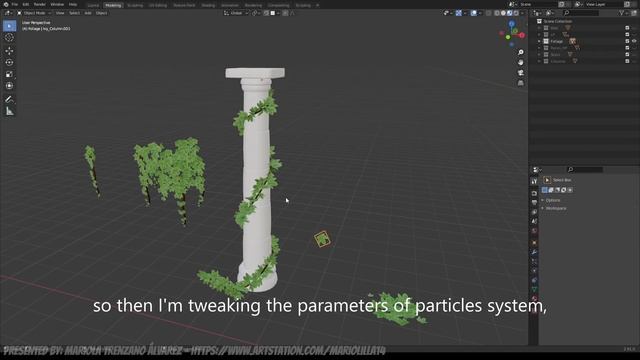Viewport: 640px width, 360px height.
Task: Select the Transform tool
Action: coord(9,86)
